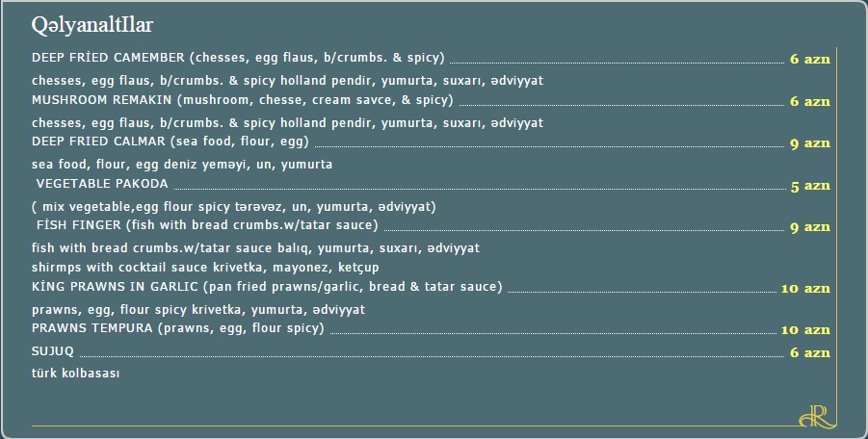Open the VEGETABLE PAKODA item
Screen dimensions: 868x439
[102, 184]
